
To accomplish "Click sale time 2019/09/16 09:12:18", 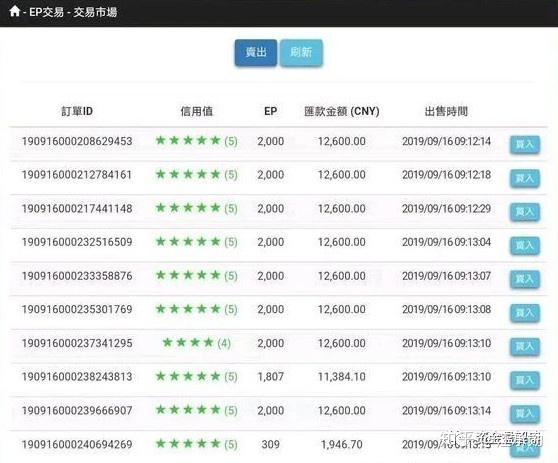I will pyautogui.click(x=446, y=175).
